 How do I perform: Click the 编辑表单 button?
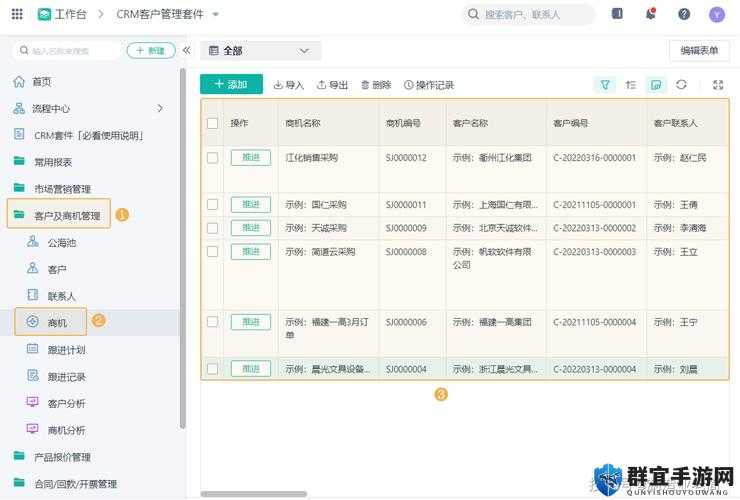coord(699,51)
